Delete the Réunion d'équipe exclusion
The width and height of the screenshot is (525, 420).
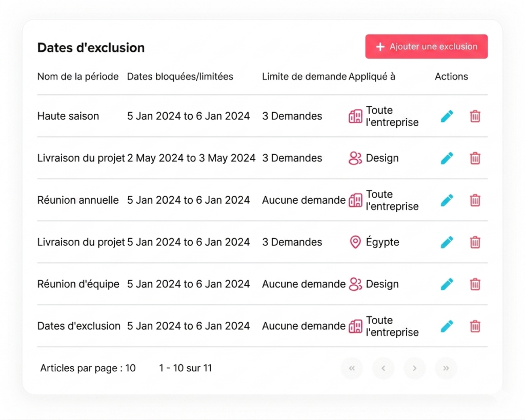pyautogui.click(x=475, y=284)
